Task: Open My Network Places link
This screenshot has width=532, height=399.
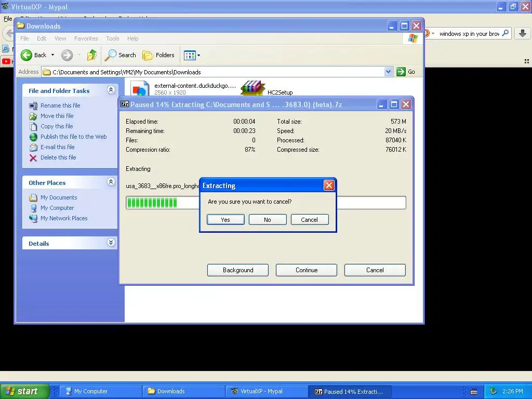Action: 64,218
